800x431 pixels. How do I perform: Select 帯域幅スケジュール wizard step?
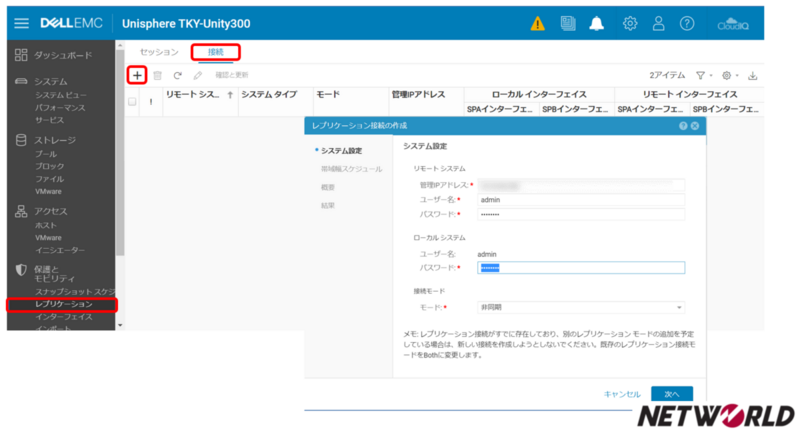click(x=352, y=169)
